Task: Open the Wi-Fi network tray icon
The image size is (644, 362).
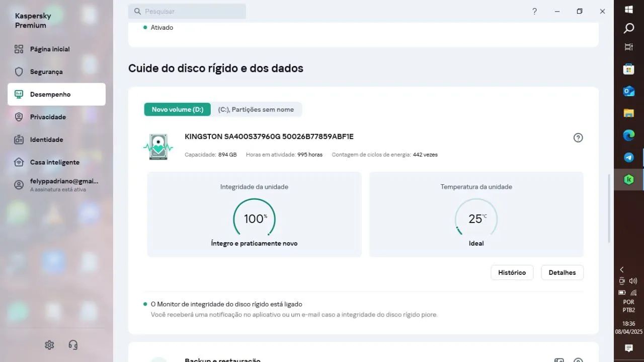Action: pos(634,293)
